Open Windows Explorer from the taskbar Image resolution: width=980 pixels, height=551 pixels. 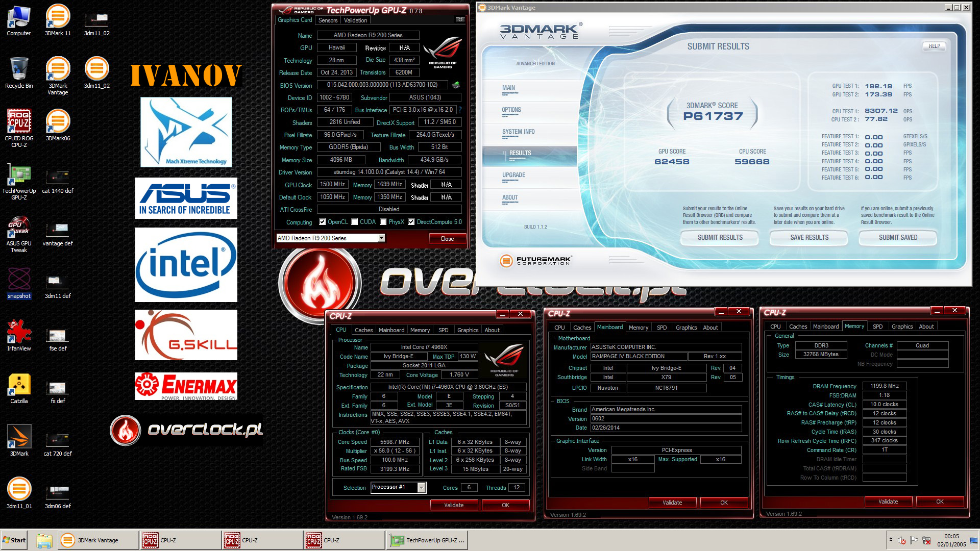tap(44, 540)
